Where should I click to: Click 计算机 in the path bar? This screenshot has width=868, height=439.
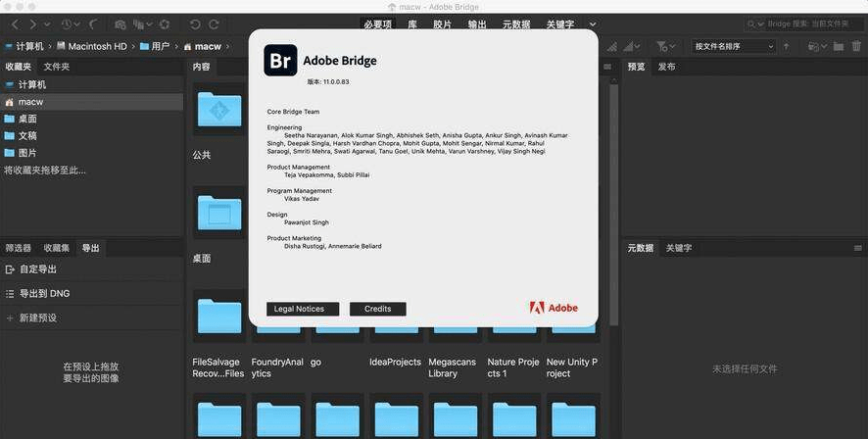[24, 46]
